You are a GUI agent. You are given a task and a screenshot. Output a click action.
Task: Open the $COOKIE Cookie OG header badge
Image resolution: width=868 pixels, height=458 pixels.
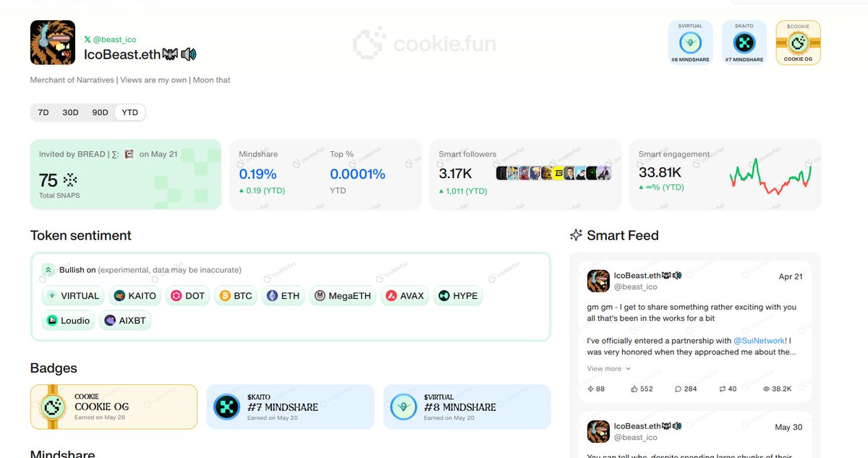798,43
